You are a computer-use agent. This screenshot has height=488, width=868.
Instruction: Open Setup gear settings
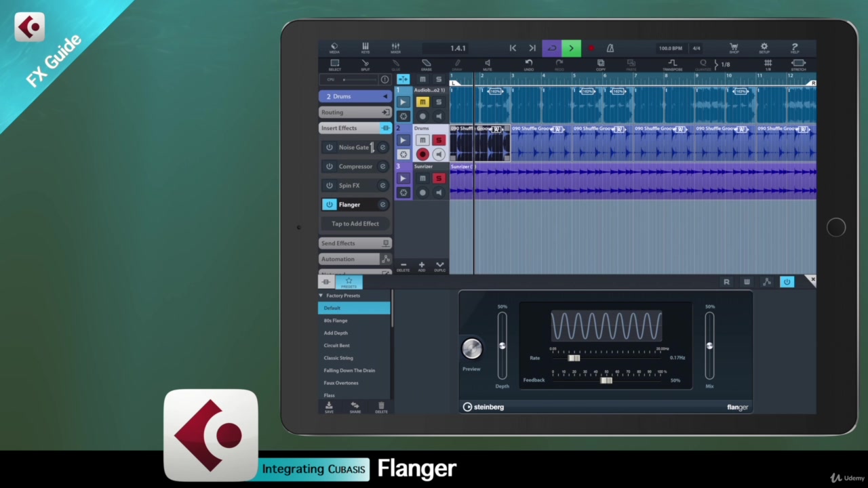point(764,48)
